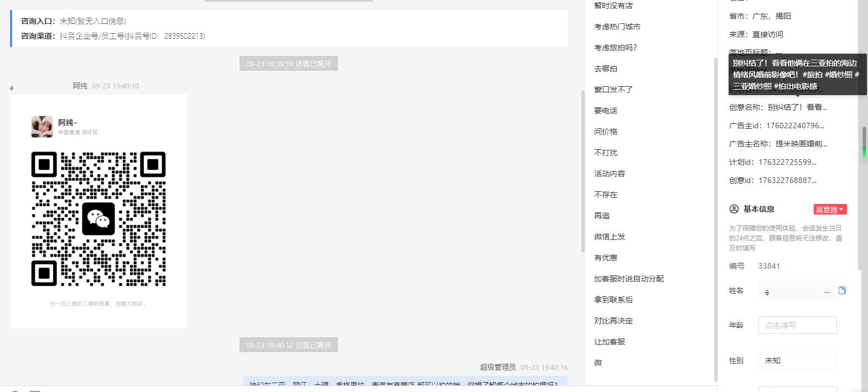Click the 来源 value 直接访问
This screenshot has height=392, width=868.
pyautogui.click(x=767, y=34)
